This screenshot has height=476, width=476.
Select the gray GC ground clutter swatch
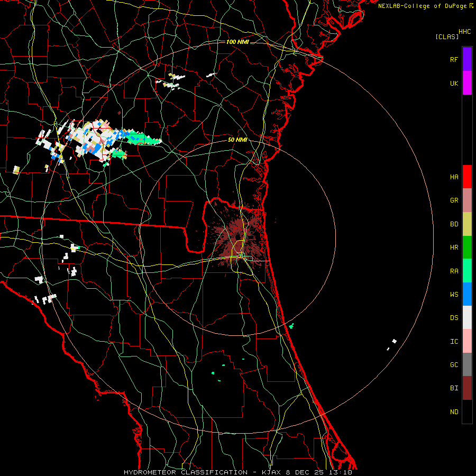tap(467, 364)
